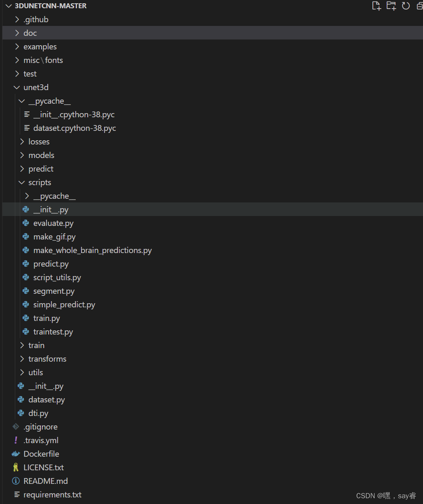Select dataset.cpython-38.pyc file name
423x504 pixels.
point(75,128)
